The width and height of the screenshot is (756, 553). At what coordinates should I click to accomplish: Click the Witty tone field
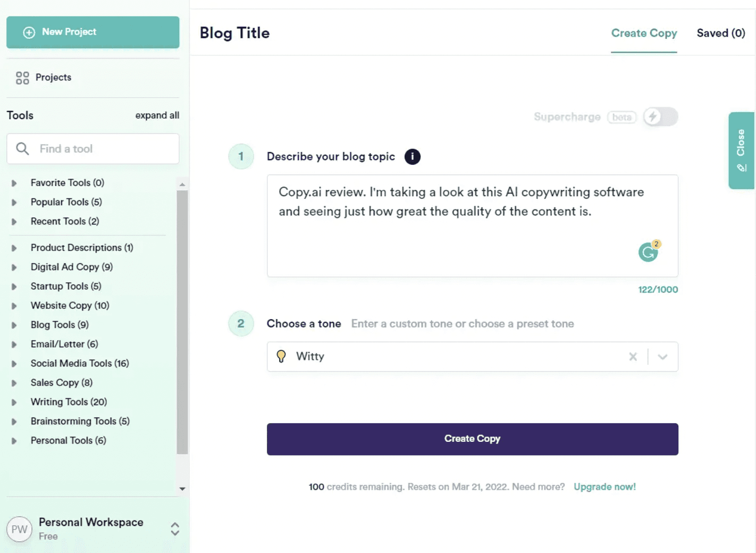click(473, 357)
